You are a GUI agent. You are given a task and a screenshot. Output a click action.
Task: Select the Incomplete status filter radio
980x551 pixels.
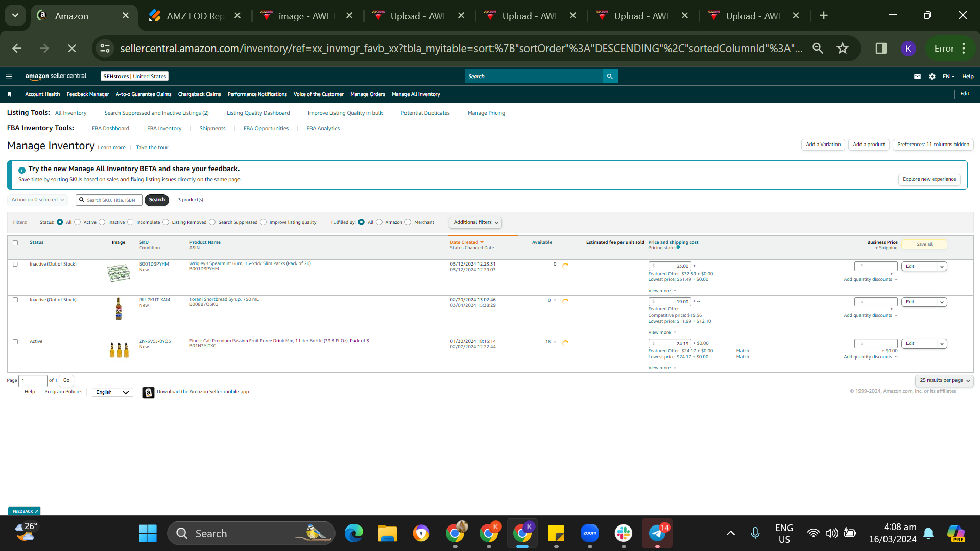click(x=130, y=222)
